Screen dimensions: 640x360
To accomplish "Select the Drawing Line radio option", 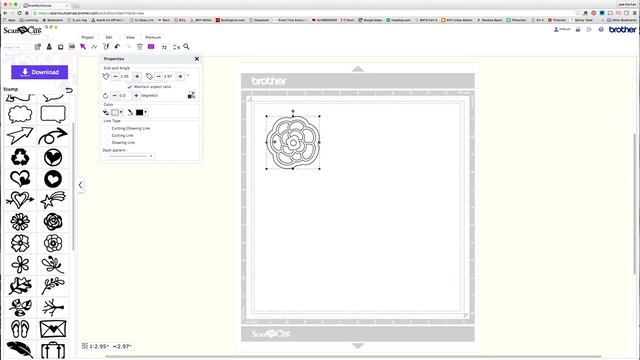I will 108,142.
